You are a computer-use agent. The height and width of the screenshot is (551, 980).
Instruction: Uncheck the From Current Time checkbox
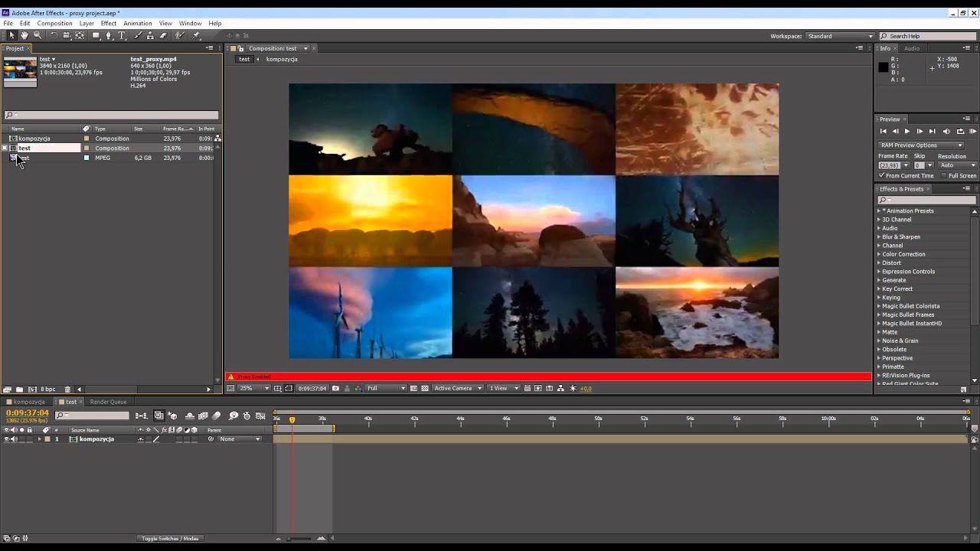[882, 176]
